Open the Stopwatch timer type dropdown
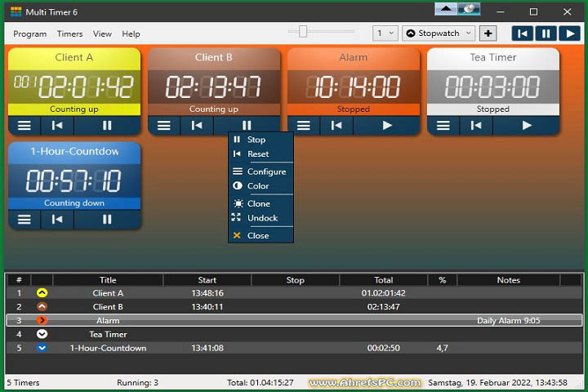This screenshot has height=392, width=588. pyautogui.click(x=439, y=33)
